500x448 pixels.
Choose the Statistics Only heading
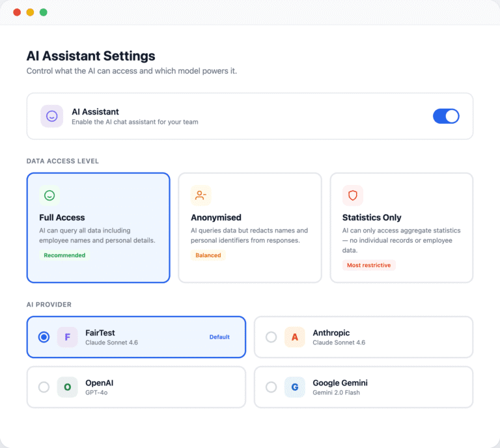click(372, 217)
